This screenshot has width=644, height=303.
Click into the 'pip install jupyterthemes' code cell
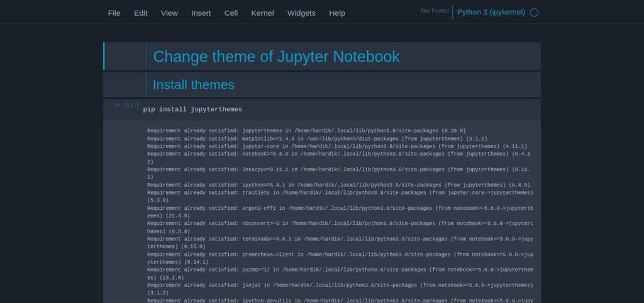pyautogui.click(x=339, y=110)
